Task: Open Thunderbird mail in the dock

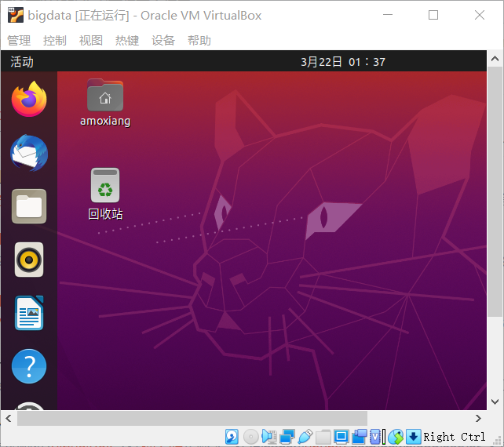Action: pyautogui.click(x=29, y=153)
